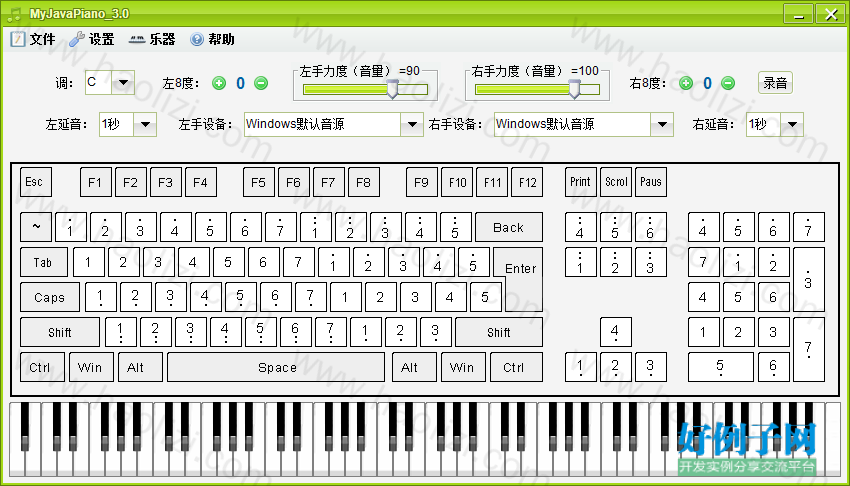
Task: Adjust the 右手力度 volume slider
Action: tap(575, 89)
